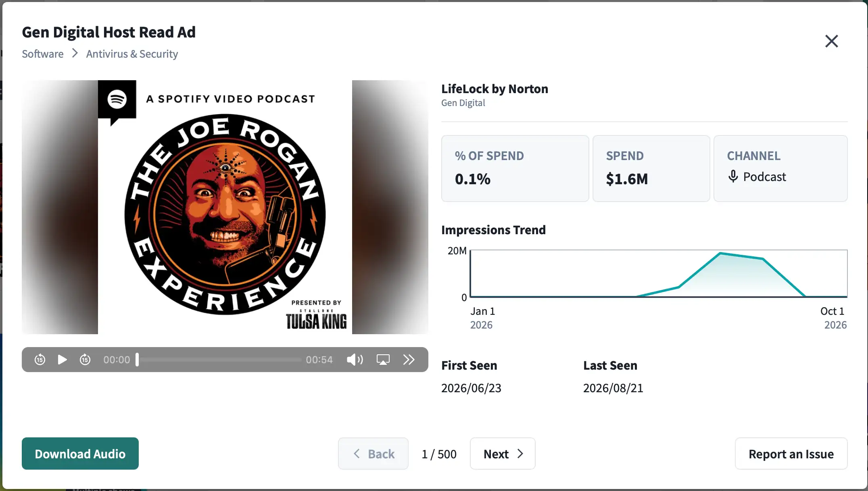Open Antivirus & Security breadcrumb
Screen dimensions: 868x491
click(x=132, y=54)
